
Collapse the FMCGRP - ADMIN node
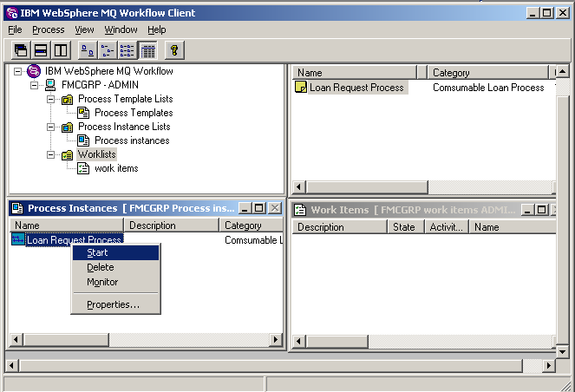pos(35,85)
